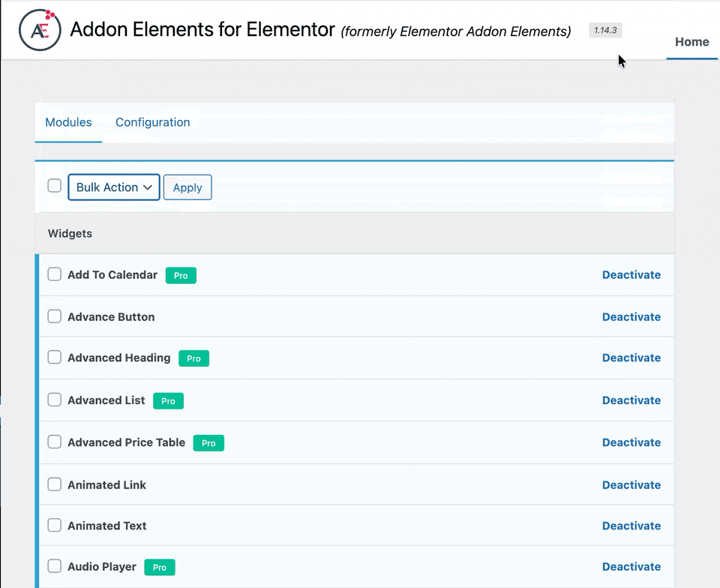720x588 pixels.
Task: Click the Apply button
Action: (187, 187)
